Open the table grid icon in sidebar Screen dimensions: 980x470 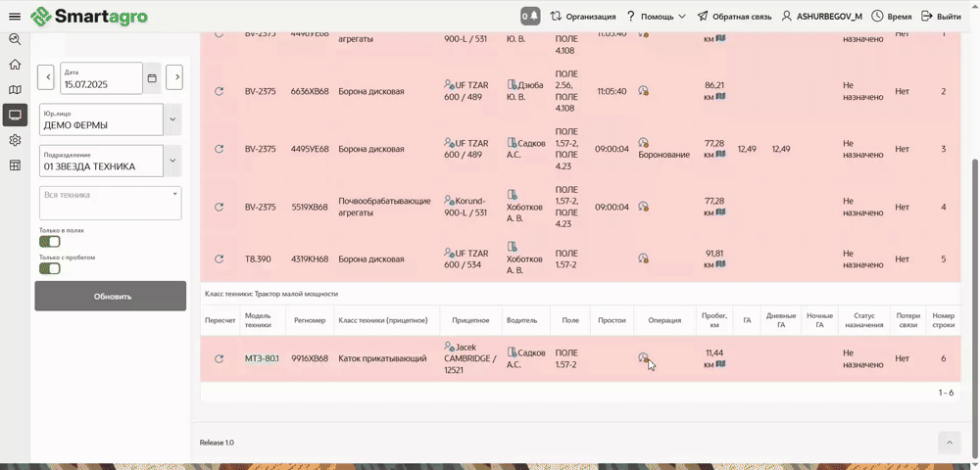coord(15,165)
